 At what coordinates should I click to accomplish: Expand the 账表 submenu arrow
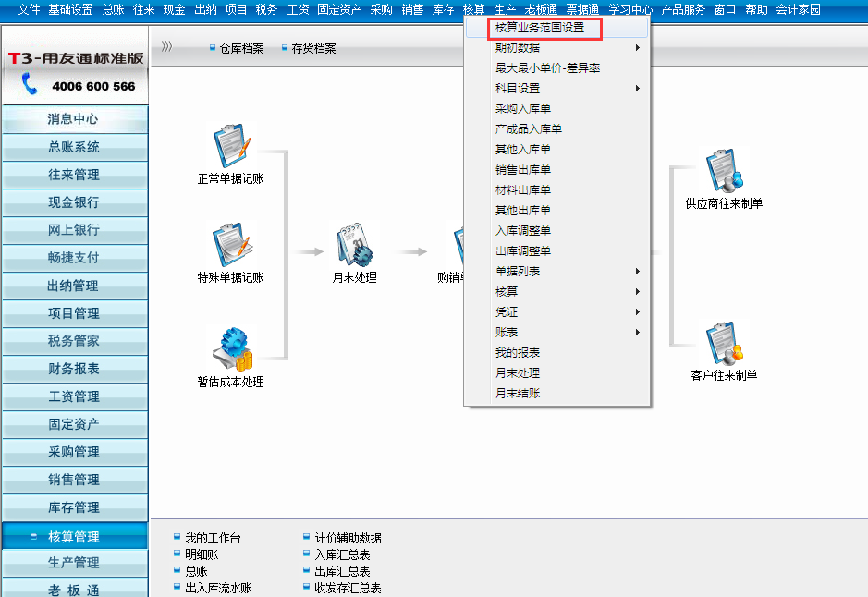tap(638, 332)
